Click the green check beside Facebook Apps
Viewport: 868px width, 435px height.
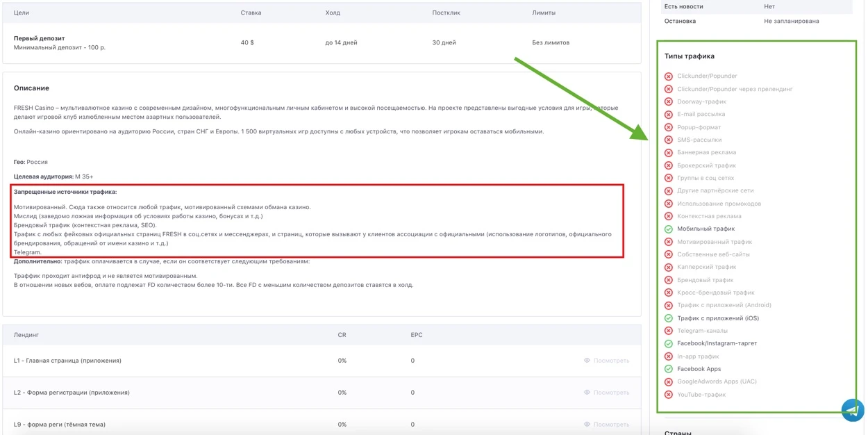pos(669,369)
